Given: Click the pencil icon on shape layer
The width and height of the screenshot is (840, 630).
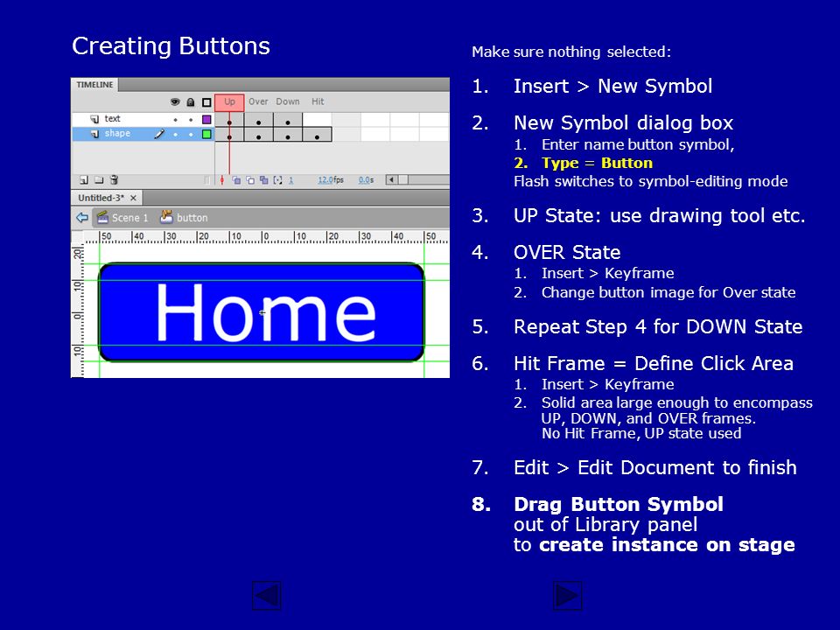Looking at the screenshot, I should pyautogui.click(x=159, y=134).
